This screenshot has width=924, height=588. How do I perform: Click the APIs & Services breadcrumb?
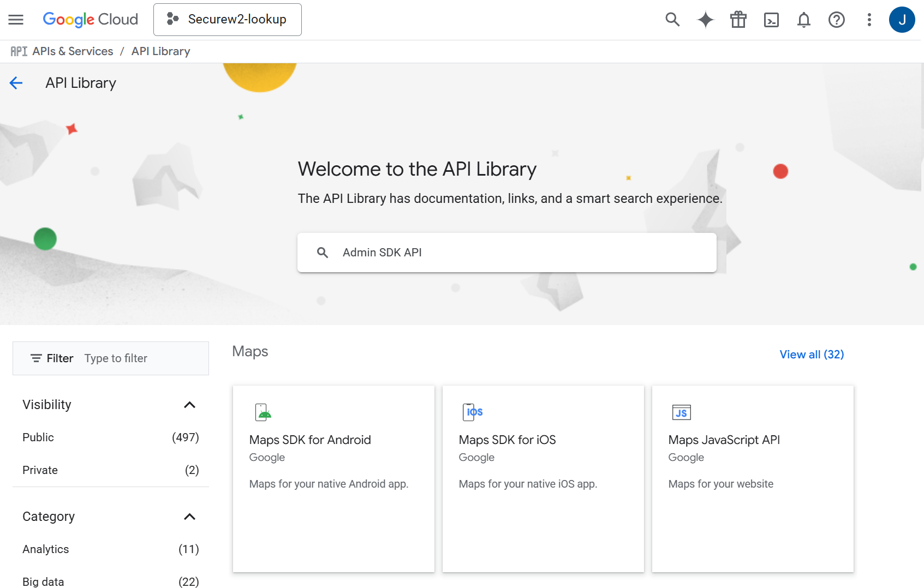[x=73, y=51]
